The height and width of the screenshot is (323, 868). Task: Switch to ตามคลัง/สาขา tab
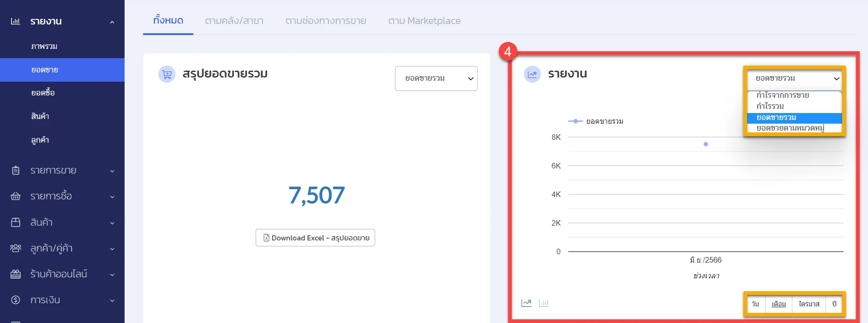pyautogui.click(x=234, y=21)
